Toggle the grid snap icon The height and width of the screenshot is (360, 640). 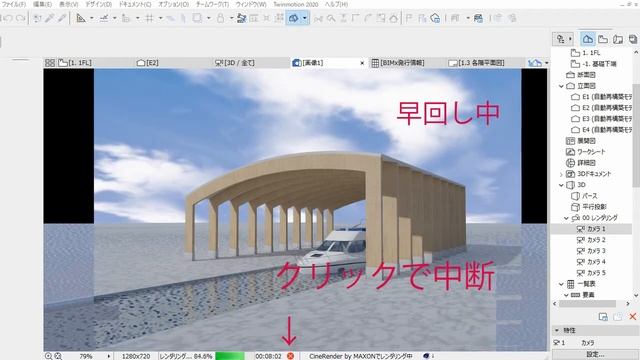[x=149, y=18]
